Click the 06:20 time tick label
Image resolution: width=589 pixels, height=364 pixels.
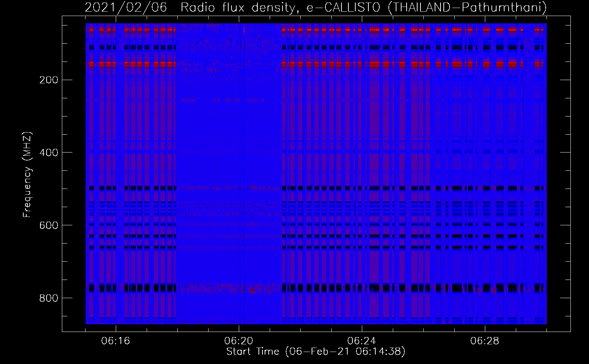coord(239,341)
